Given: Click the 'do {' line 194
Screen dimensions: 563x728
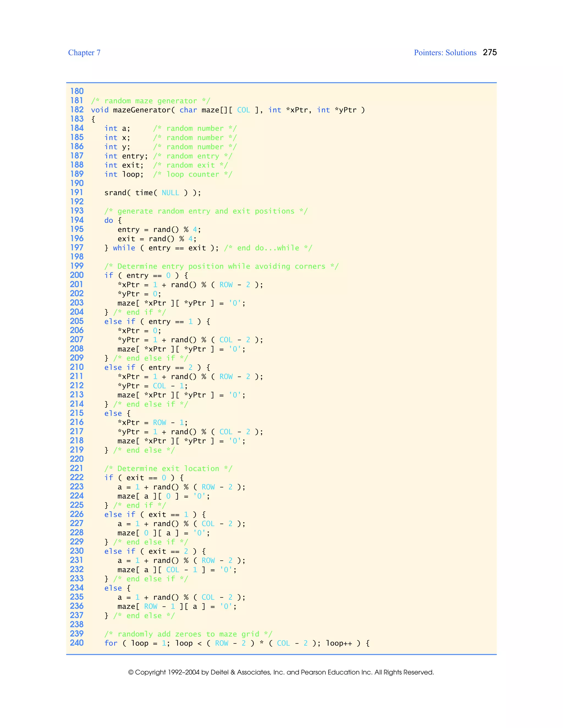Looking at the screenshot, I should pyautogui.click(x=113, y=220).
